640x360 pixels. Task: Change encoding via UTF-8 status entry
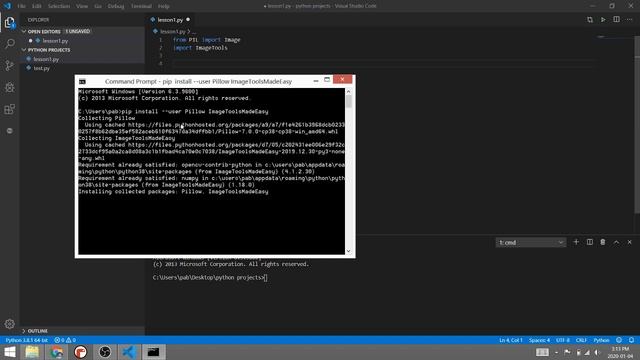pos(562,340)
